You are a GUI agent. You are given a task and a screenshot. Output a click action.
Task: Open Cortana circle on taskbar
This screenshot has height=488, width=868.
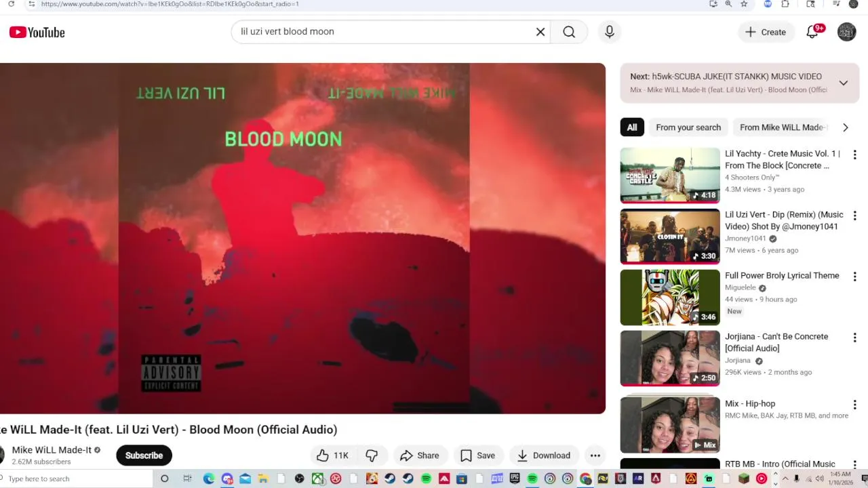point(165,479)
